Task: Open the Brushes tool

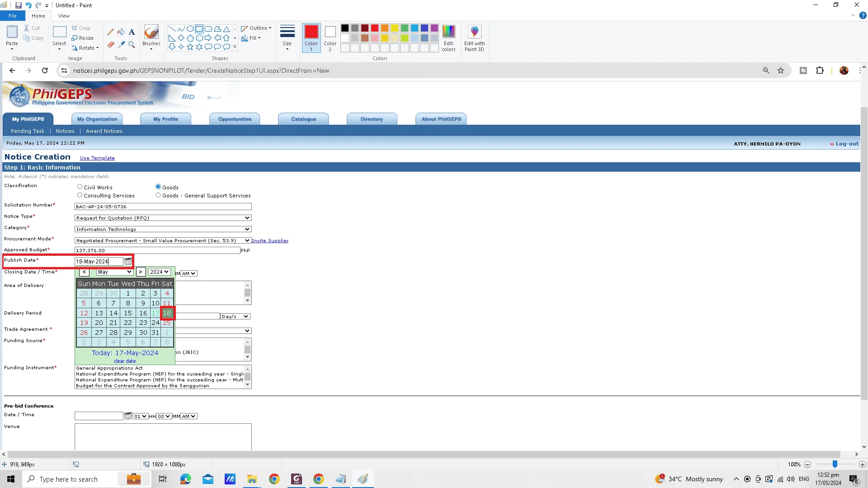Action: coord(151,37)
